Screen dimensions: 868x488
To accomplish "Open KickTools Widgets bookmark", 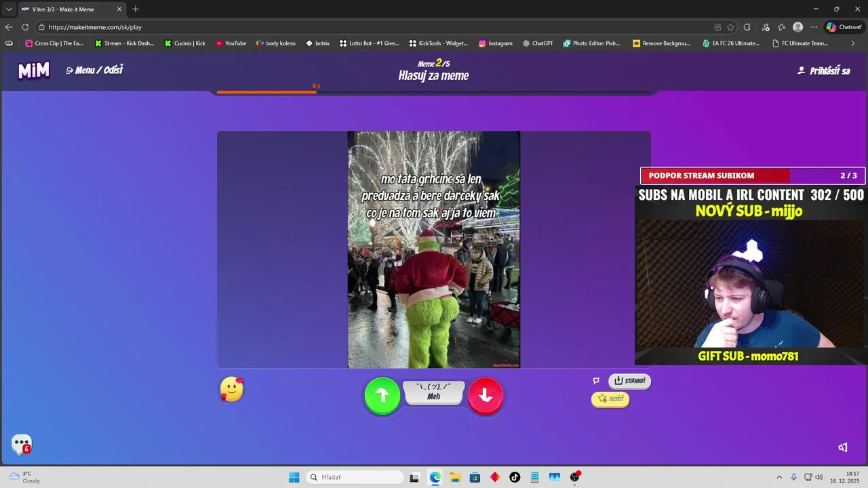I will [x=439, y=43].
